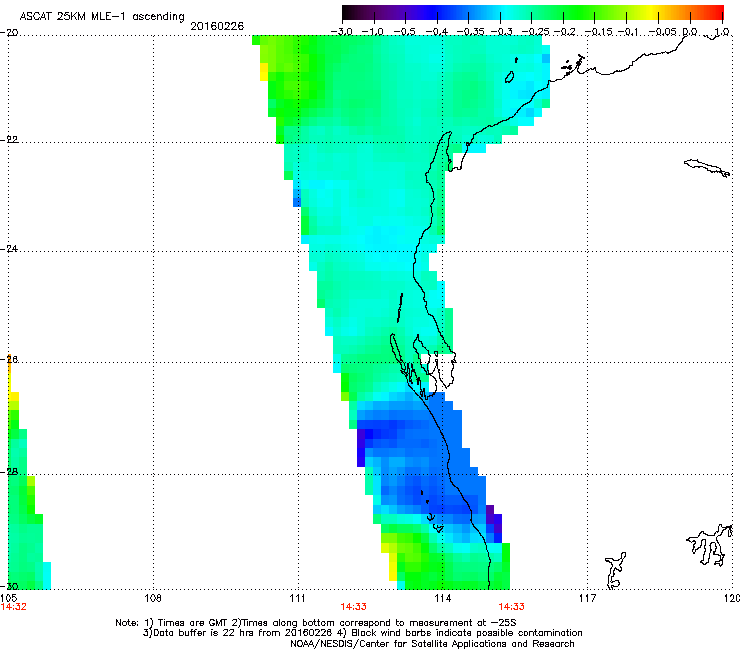Click the longitude label "117"
Screen dimensions: 740x650
[588, 598]
